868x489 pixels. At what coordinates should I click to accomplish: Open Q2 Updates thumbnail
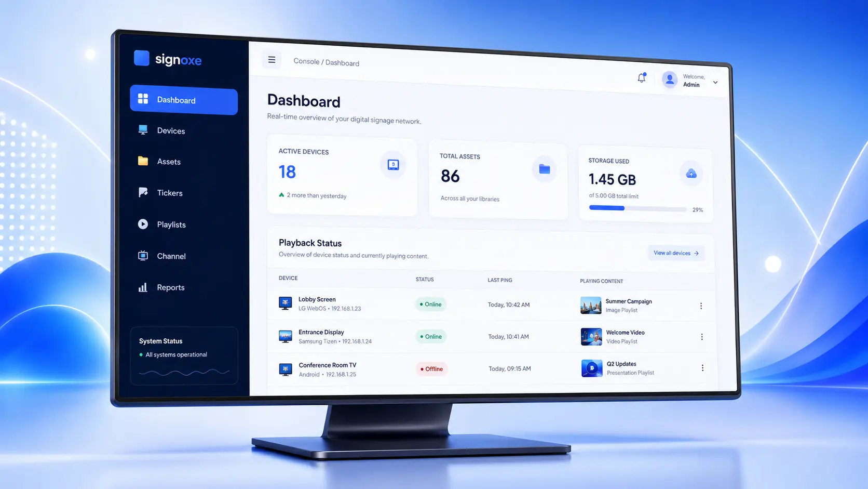pos(592,368)
